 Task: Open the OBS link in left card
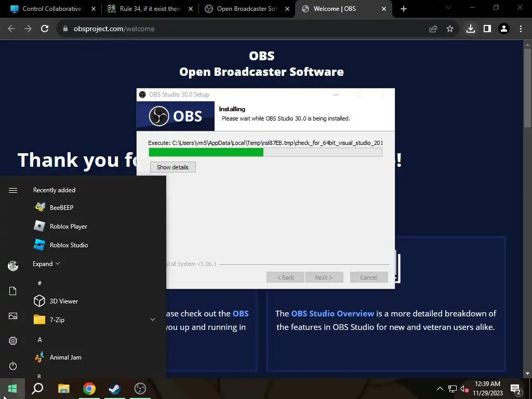click(x=241, y=313)
